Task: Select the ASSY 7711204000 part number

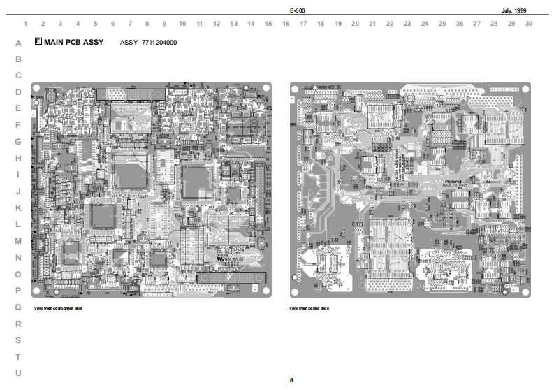Action: pos(148,43)
